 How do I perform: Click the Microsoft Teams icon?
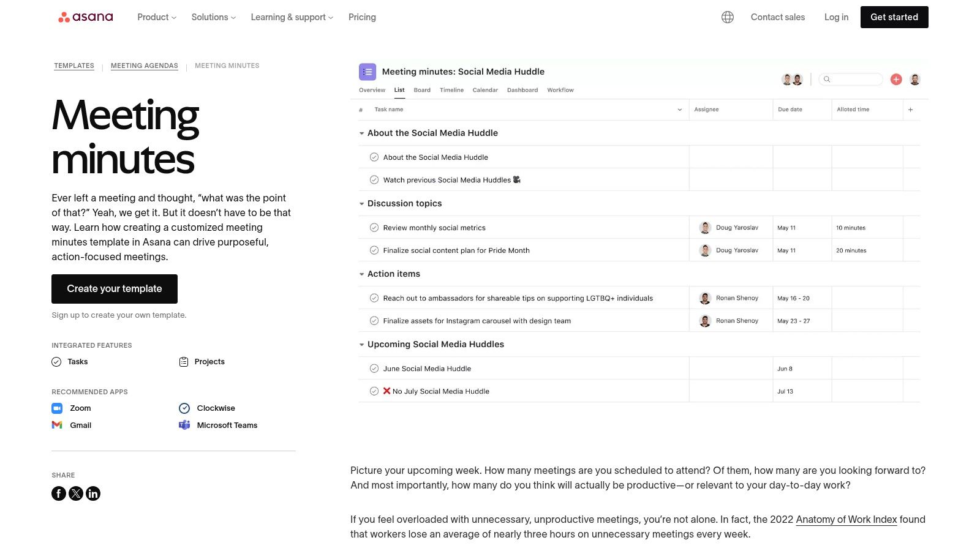pos(184,424)
